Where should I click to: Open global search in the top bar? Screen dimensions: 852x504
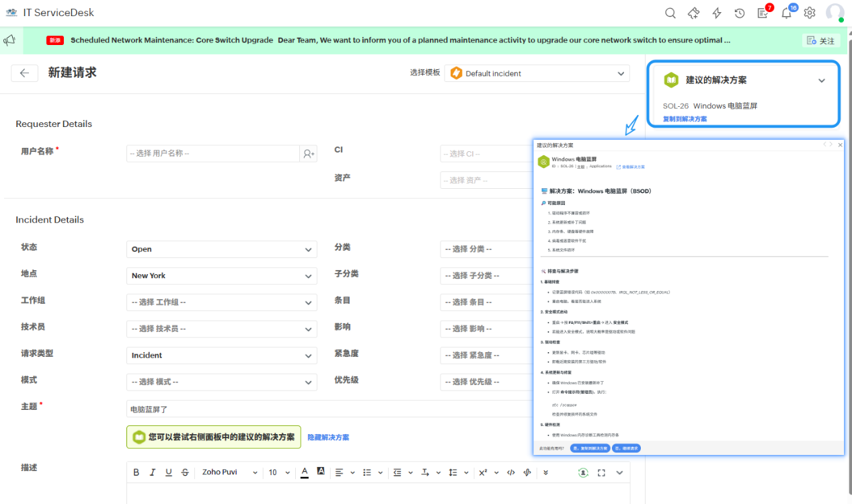click(670, 13)
